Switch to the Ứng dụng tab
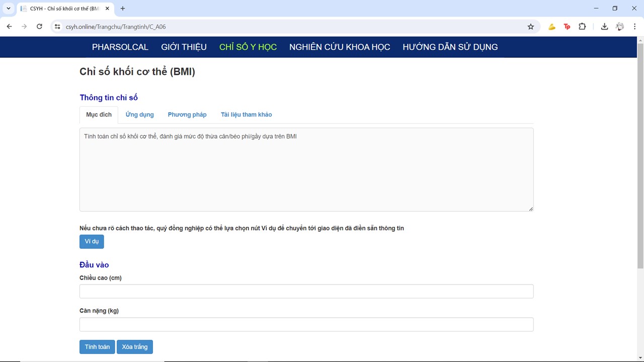Viewport: 644px width, 362px height. [140, 115]
